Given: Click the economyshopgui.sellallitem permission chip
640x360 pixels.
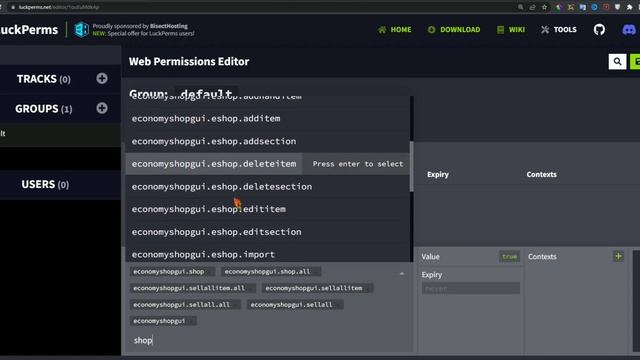Looking at the screenshot, I should click(317, 288).
